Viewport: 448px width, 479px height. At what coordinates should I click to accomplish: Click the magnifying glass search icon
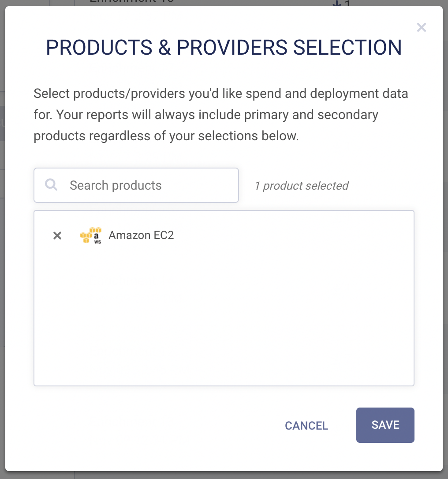click(51, 185)
